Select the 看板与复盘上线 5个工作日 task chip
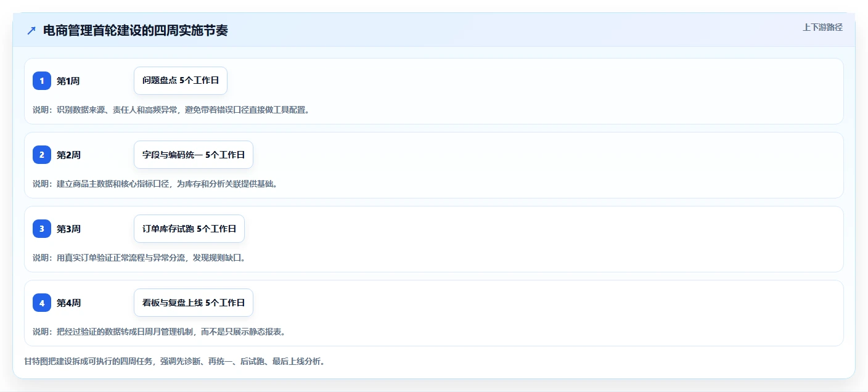 coord(194,303)
